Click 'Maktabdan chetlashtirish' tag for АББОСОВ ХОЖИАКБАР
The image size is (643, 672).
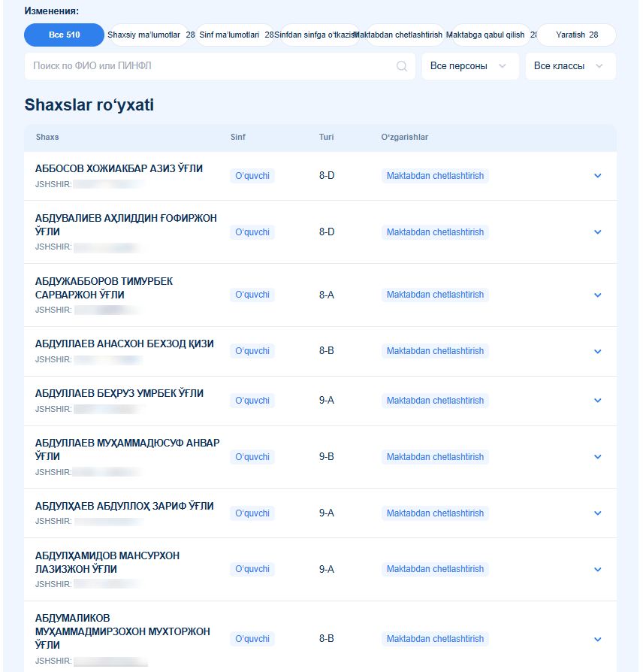point(435,176)
